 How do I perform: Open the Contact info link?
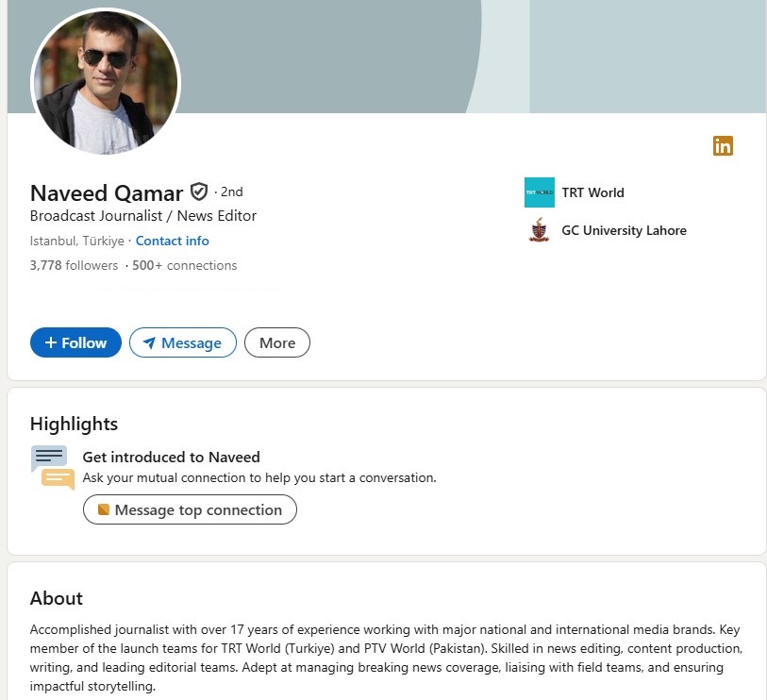click(173, 241)
